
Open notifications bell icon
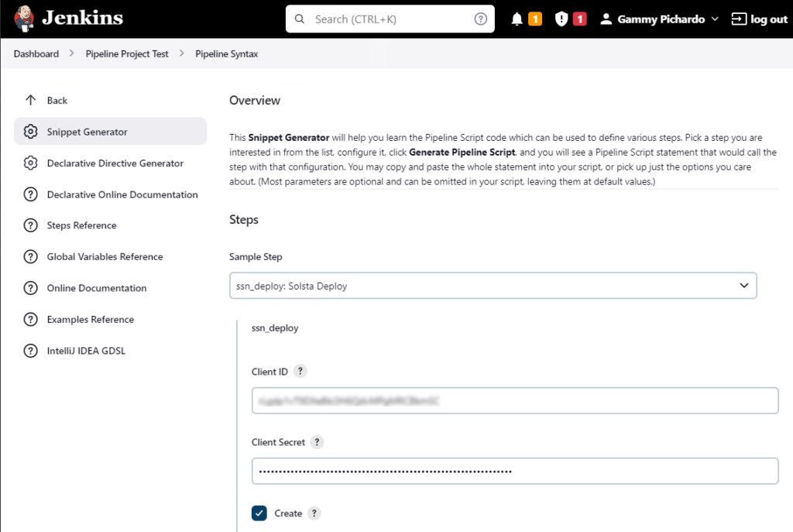click(517, 19)
